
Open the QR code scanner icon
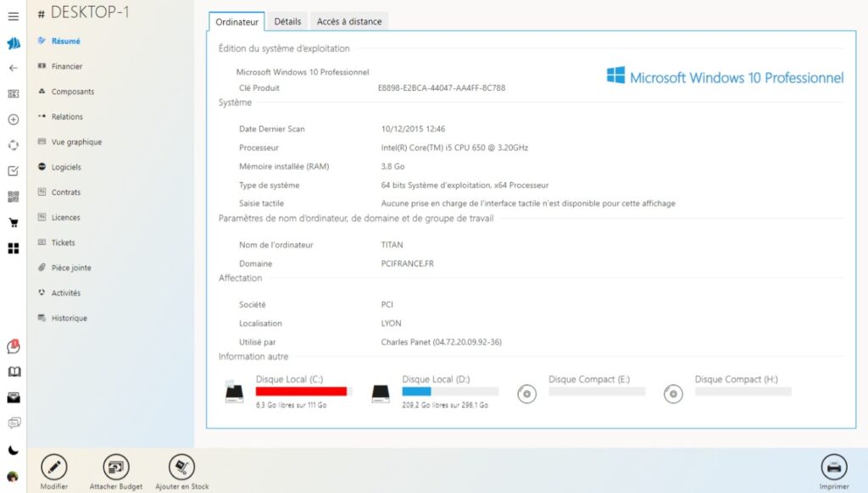pyautogui.click(x=13, y=197)
